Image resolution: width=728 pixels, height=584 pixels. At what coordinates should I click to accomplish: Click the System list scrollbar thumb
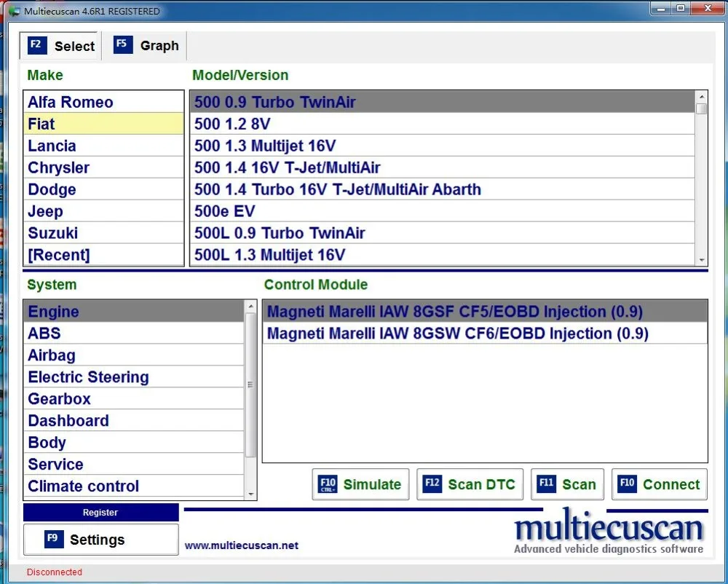250,385
